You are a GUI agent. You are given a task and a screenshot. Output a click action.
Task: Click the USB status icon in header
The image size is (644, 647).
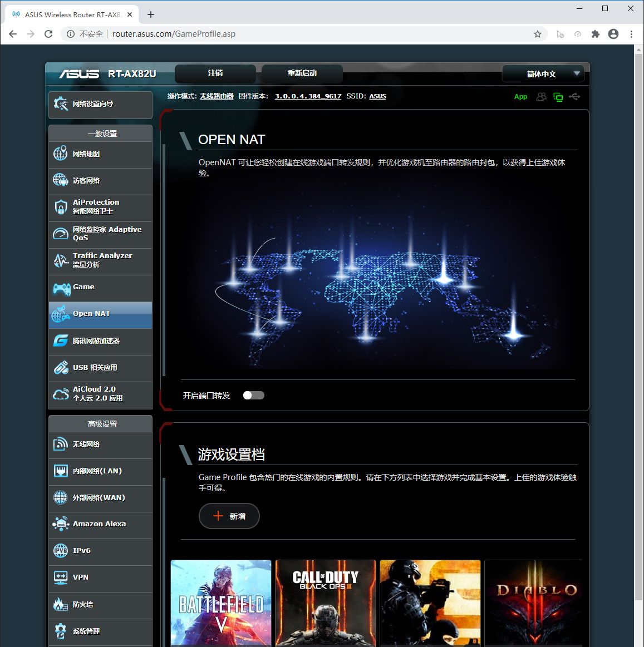[x=575, y=97]
